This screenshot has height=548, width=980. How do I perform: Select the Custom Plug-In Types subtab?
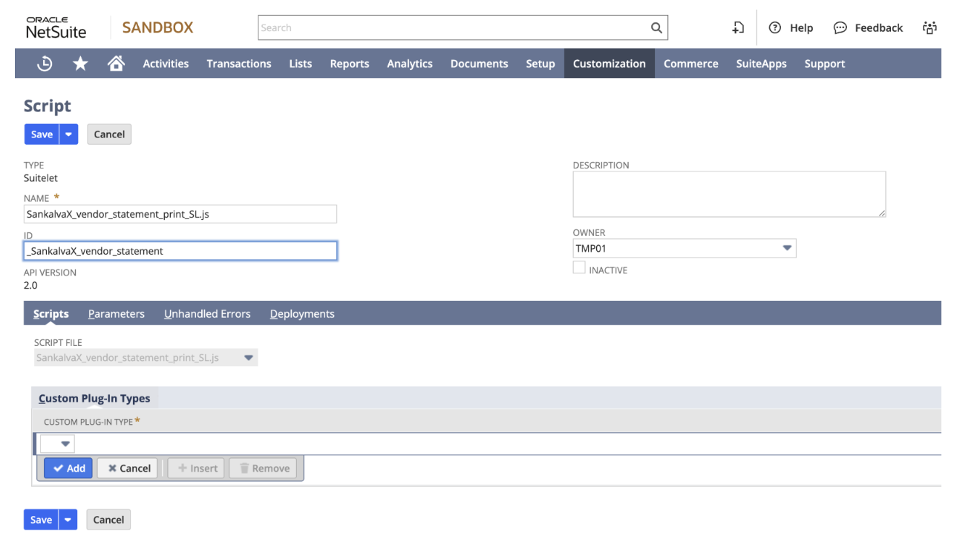(94, 399)
